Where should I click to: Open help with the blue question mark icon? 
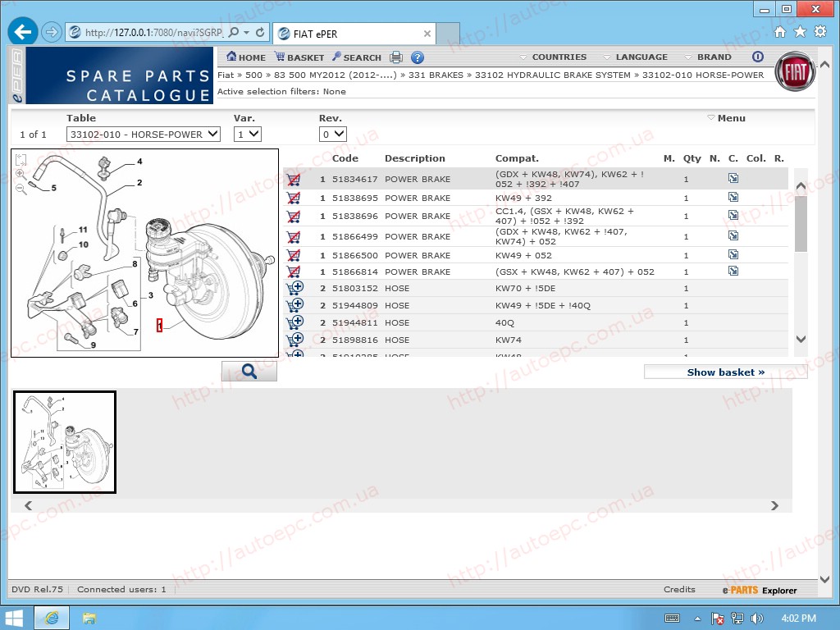pos(418,57)
